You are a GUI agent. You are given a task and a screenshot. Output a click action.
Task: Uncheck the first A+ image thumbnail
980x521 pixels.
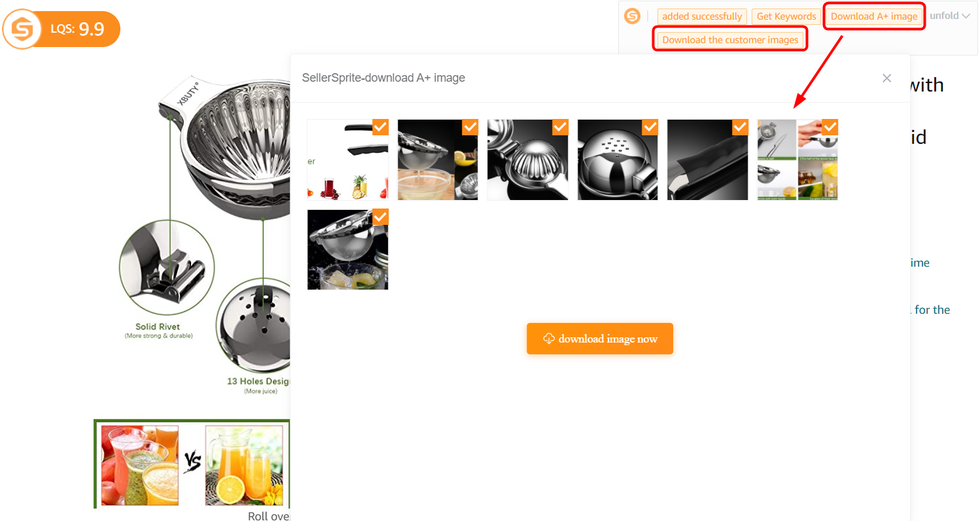380,127
